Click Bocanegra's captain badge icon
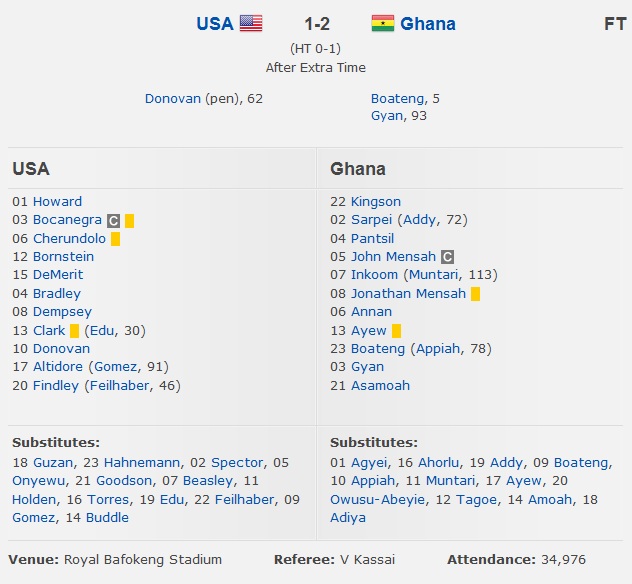The image size is (632, 584). 113,220
